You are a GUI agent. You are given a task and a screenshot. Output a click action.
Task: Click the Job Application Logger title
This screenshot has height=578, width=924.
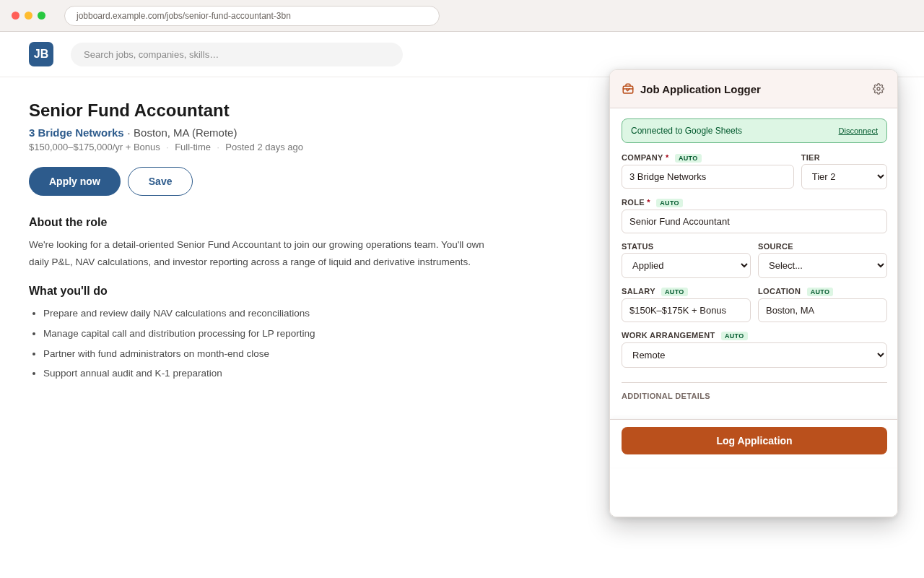point(700,89)
